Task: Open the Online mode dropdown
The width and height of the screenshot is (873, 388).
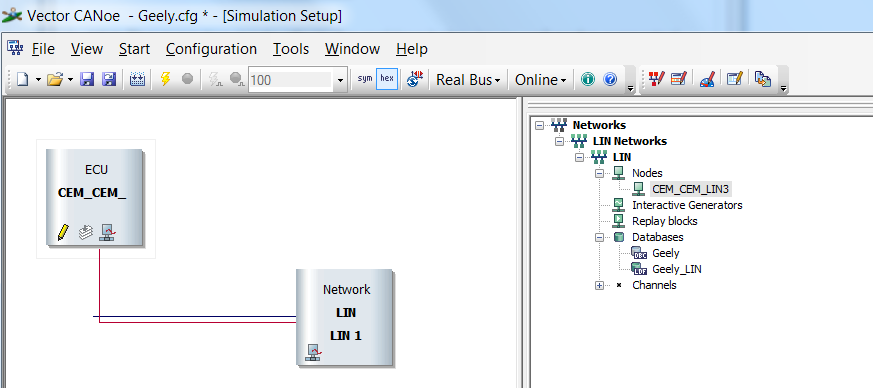Action: tap(541, 80)
